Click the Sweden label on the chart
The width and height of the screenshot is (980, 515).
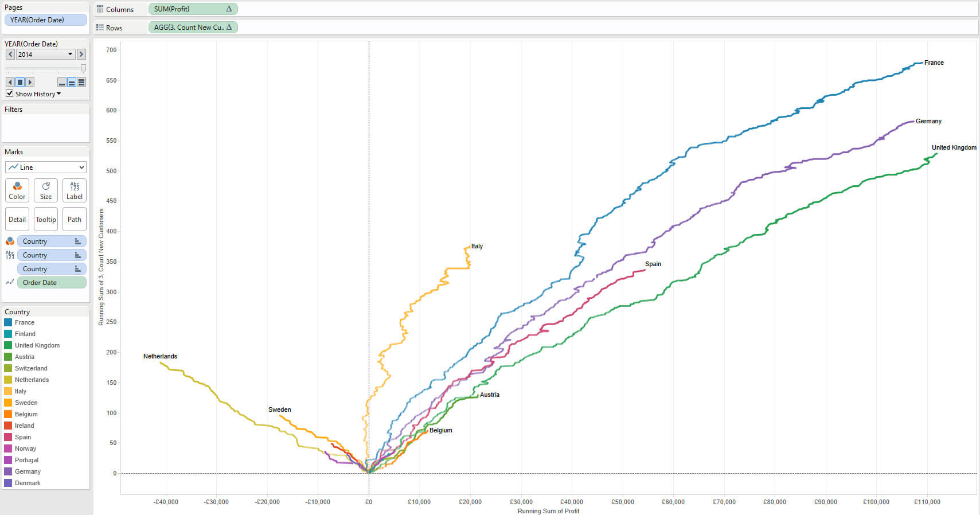[280, 409]
